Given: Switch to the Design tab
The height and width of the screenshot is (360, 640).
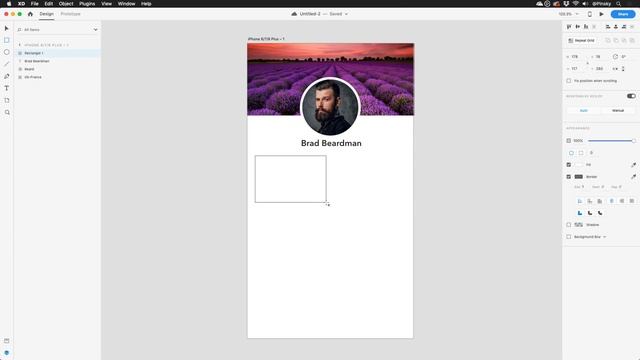Looking at the screenshot, I should (x=47, y=14).
